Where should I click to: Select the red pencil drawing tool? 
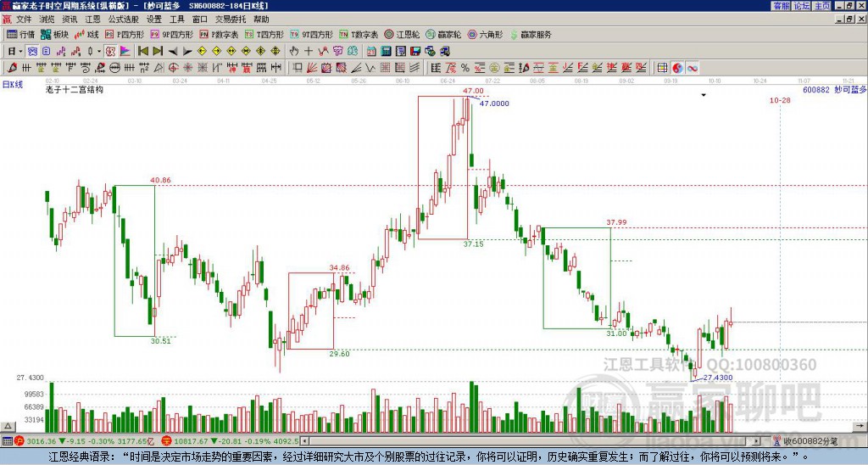point(12,68)
